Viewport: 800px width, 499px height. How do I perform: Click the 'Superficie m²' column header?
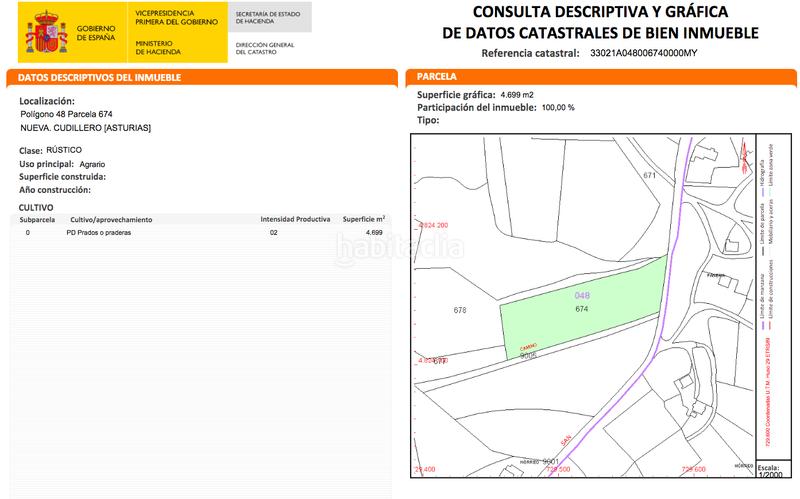[x=364, y=218]
